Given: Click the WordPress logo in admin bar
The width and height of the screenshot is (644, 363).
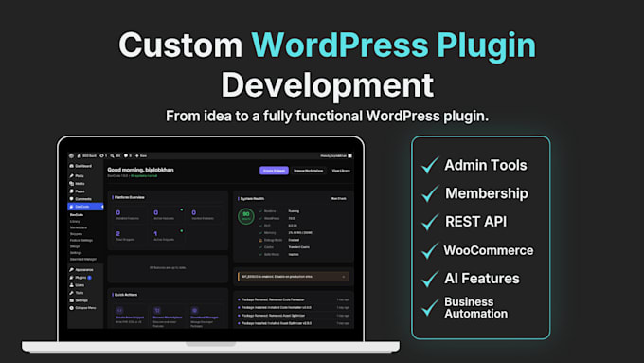Looking at the screenshot, I should 71,155.
